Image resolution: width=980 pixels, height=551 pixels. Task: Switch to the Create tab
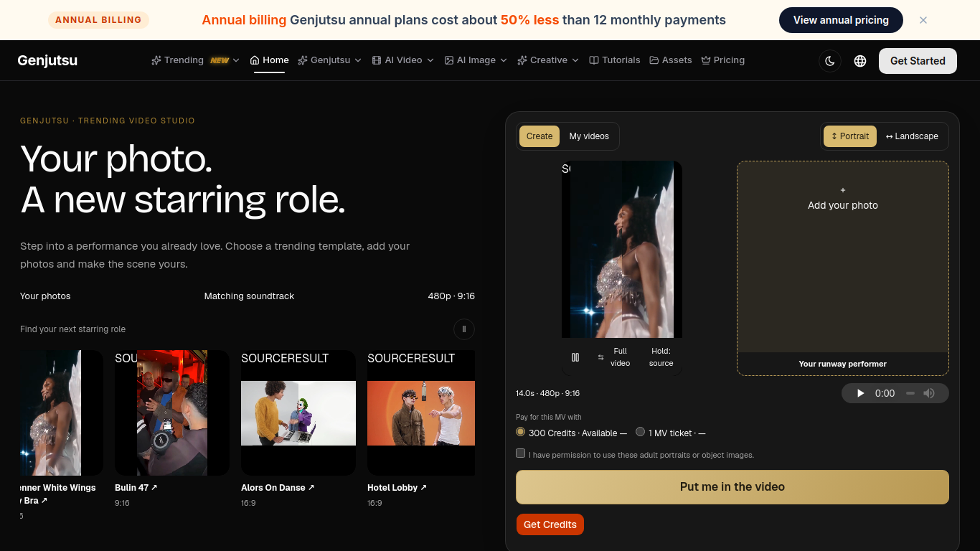tap(540, 136)
